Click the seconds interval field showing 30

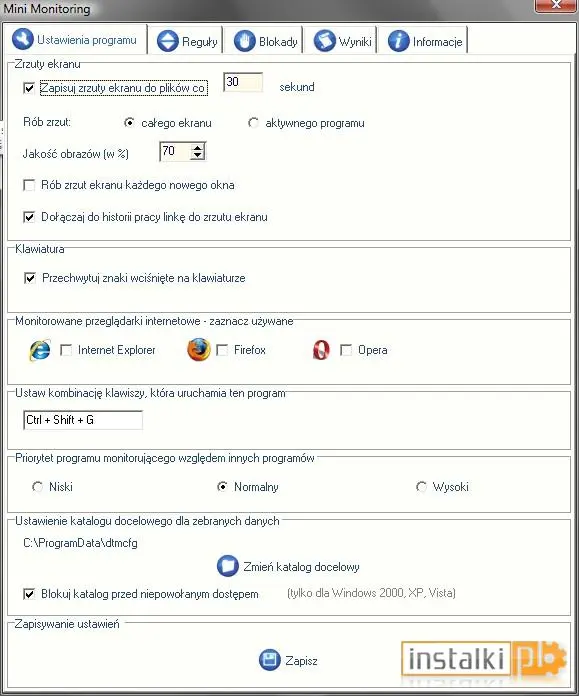coord(243,83)
